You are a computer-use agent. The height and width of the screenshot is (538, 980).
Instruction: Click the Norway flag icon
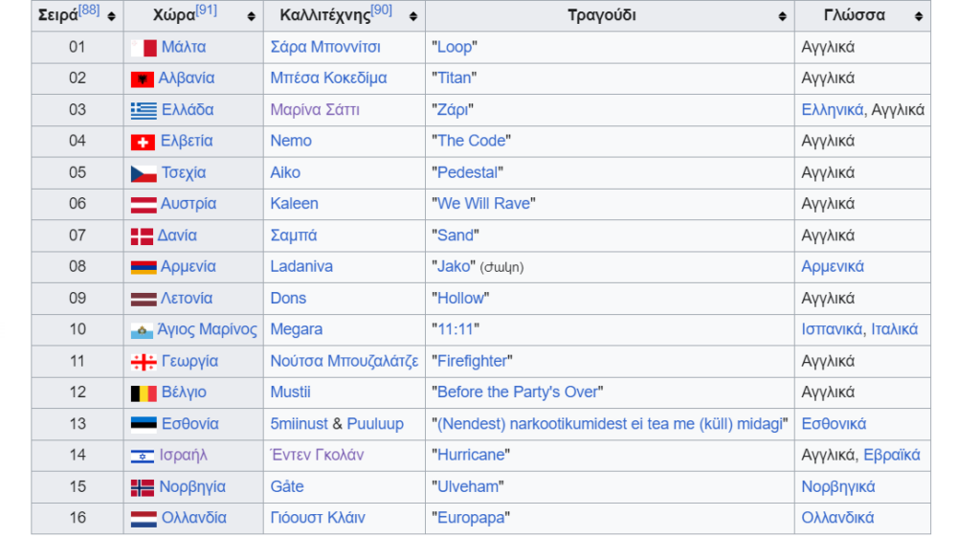click(143, 487)
